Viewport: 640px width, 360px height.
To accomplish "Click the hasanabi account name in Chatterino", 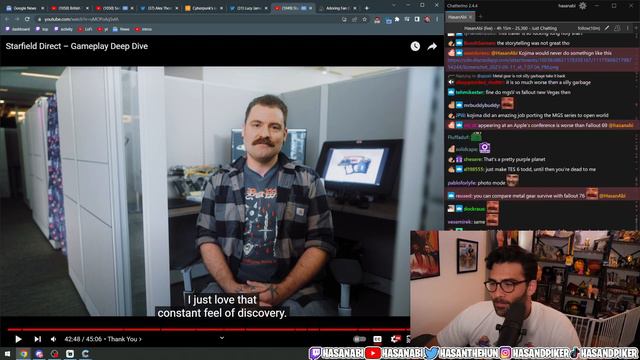I will click(567, 6).
